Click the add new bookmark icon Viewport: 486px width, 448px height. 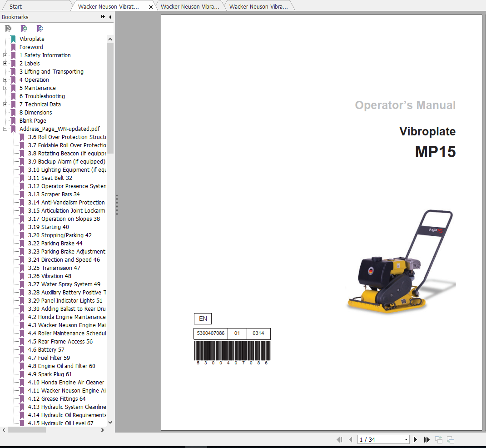pyautogui.click(x=24, y=29)
